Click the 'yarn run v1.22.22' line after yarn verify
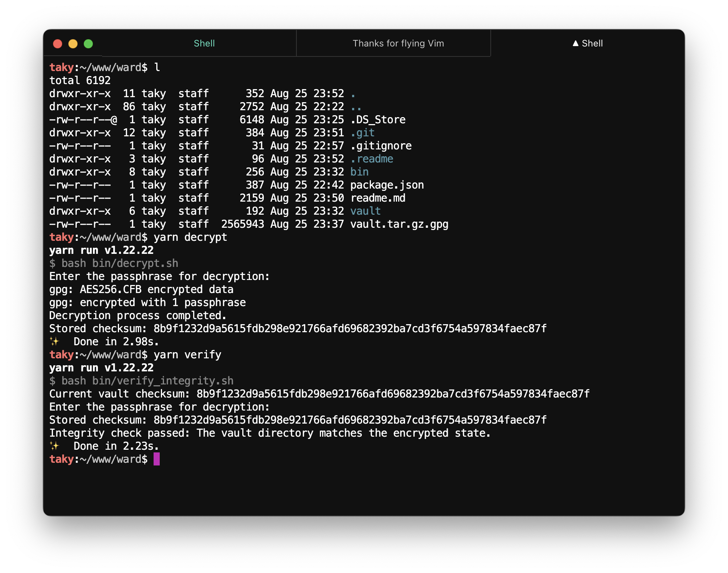 click(x=101, y=368)
